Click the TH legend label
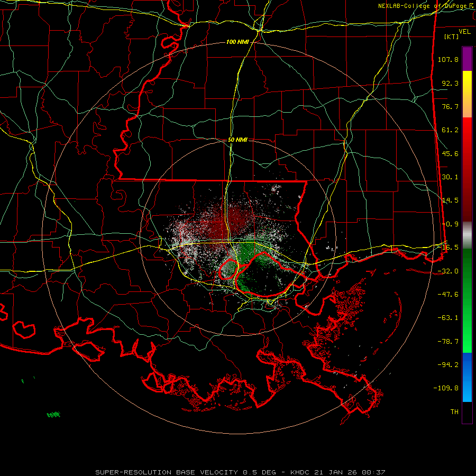 (454, 412)
